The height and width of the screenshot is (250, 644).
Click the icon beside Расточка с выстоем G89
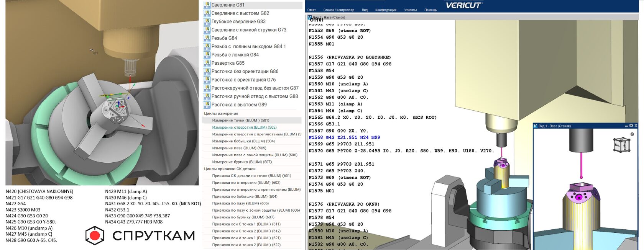click(x=207, y=105)
